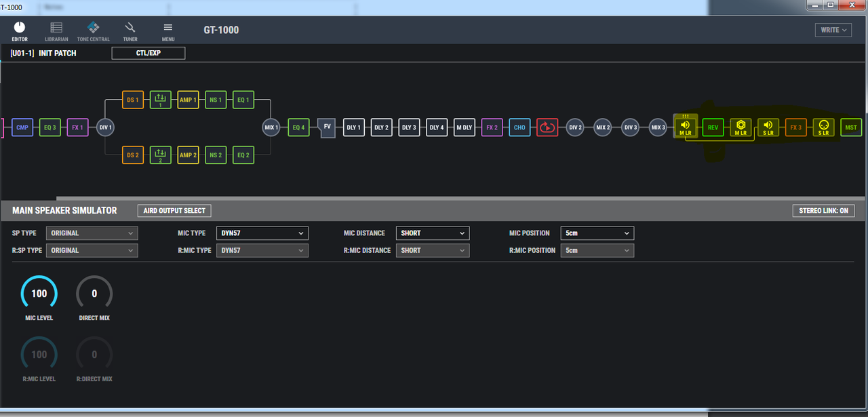Select the FX 3 block
The height and width of the screenshot is (417, 868).
coord(796,127)
